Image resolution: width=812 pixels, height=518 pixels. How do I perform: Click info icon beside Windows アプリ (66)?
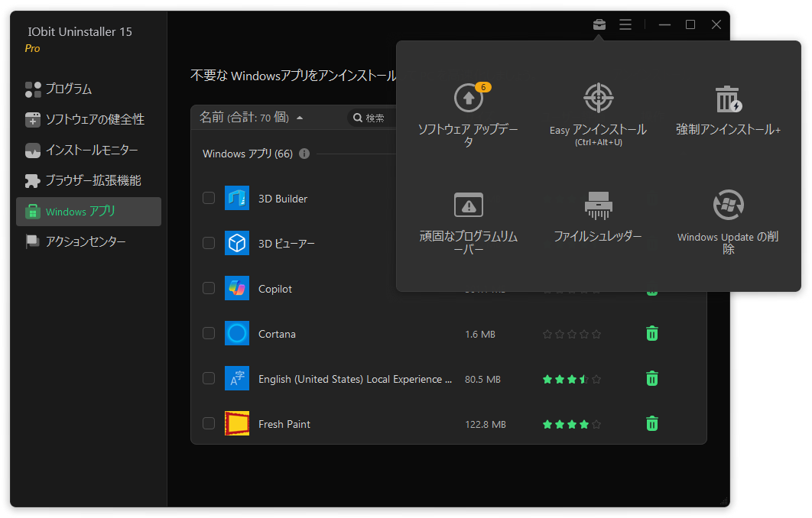304,154
